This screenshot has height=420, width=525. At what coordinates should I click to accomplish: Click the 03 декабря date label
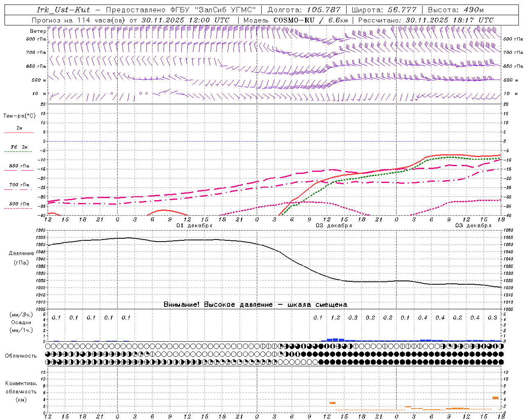tap(473, 226)
